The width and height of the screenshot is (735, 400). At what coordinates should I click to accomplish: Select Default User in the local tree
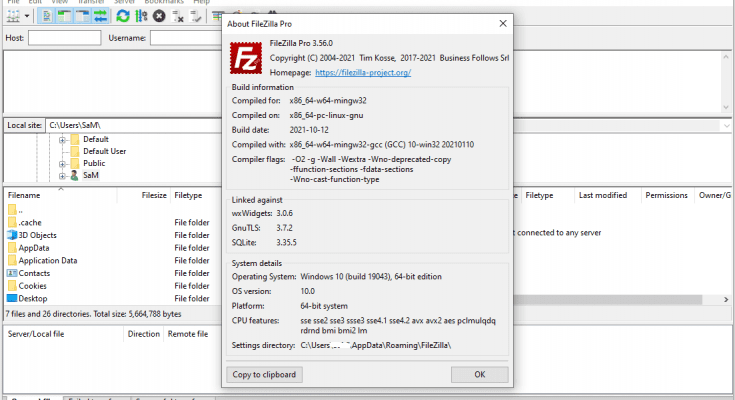105,151
